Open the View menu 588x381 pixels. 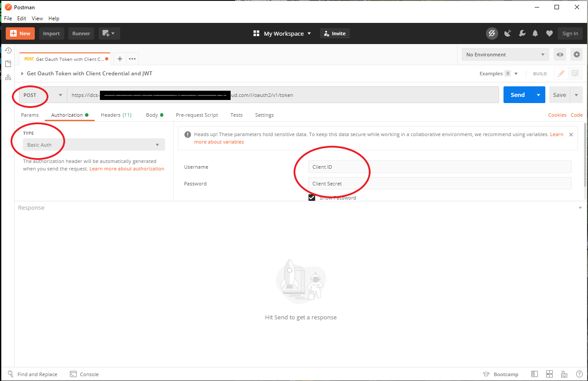(37, 18)
